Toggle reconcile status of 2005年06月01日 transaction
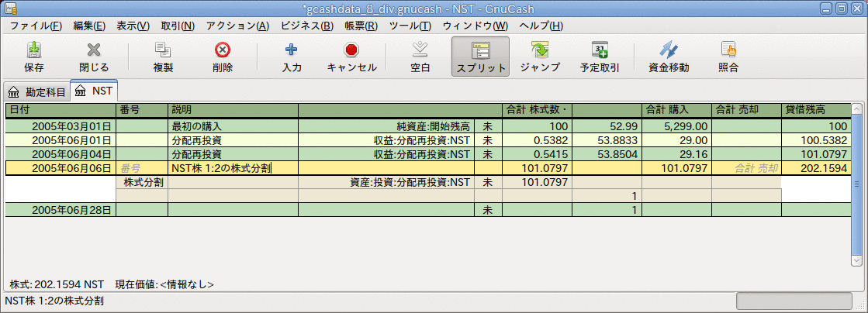 click(488, 139)
